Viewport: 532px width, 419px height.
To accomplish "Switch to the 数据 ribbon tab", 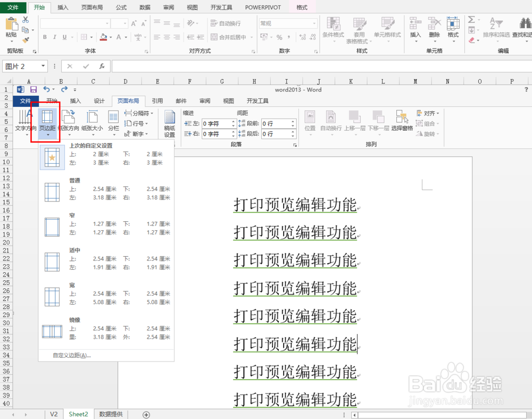I will pos(144,7).
